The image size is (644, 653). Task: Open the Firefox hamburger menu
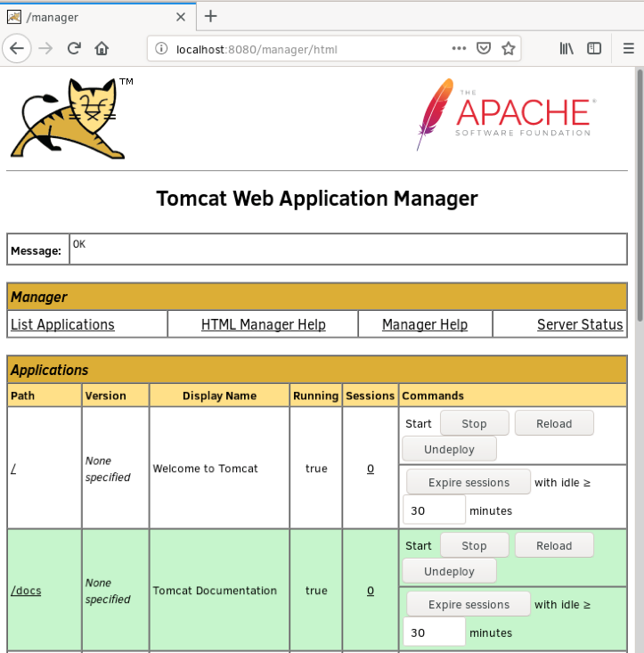click(x=629, y=48)
